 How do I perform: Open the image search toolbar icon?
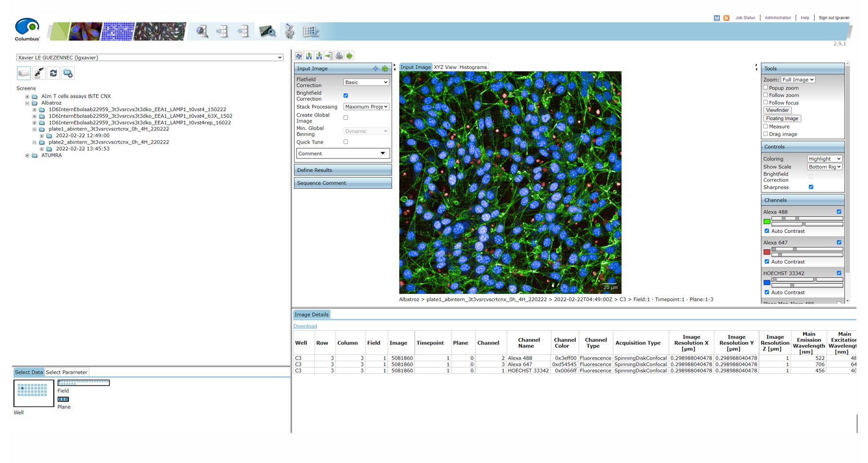[x=202, y=32]
